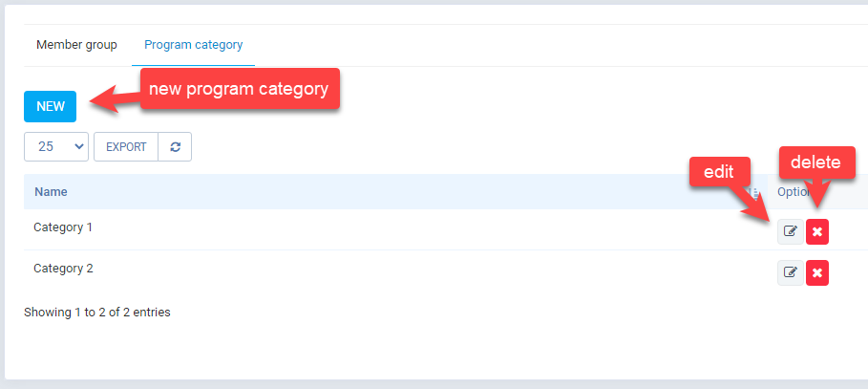Delete Category 1 using the red X

(x=817, y=231)
